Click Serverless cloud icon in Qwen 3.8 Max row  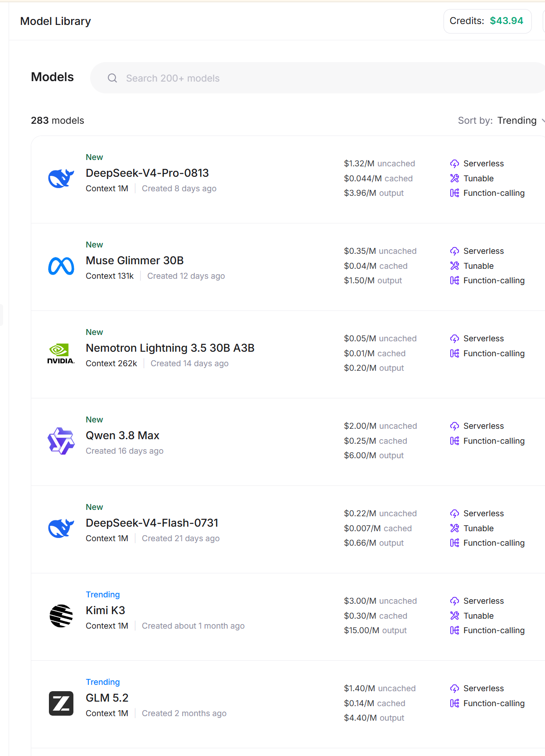coord(454,426)
